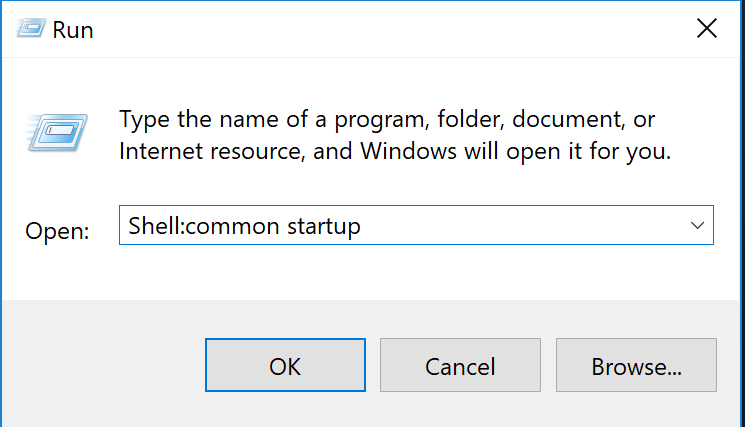Click gray footer area left of OK
The width and height of the screenshot is (745, 427).
pos(100,365)
